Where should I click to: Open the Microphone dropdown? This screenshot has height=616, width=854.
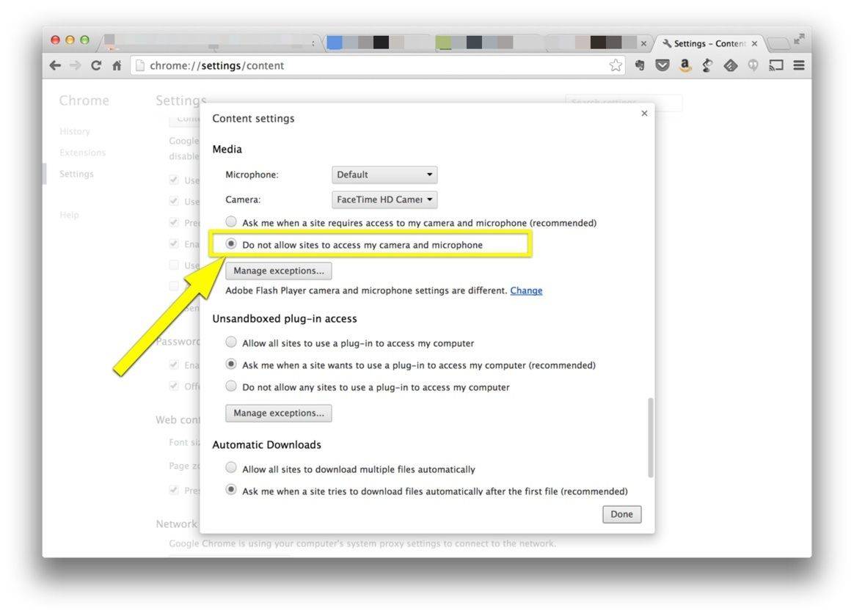[x=384, y=175]
